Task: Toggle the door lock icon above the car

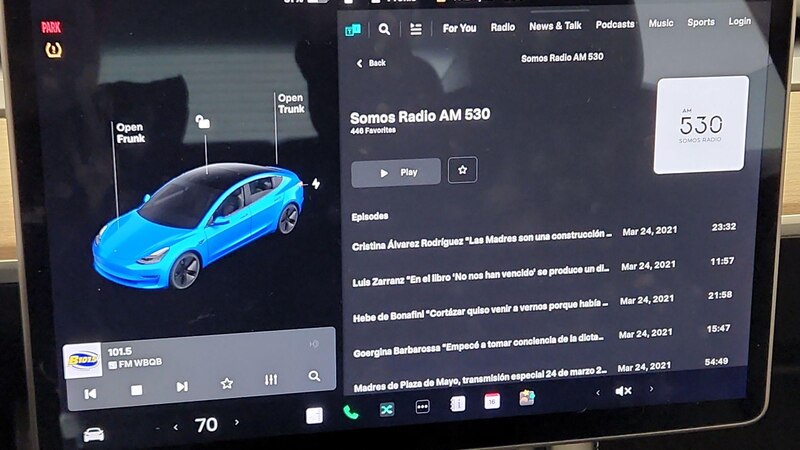Action: tap(203, 122)
